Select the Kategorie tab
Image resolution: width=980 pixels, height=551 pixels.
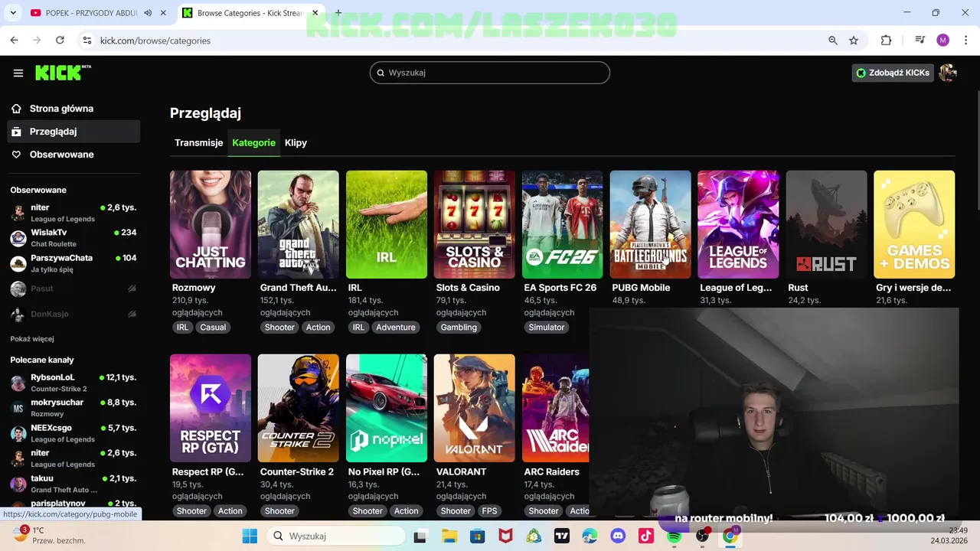[254, 143]
